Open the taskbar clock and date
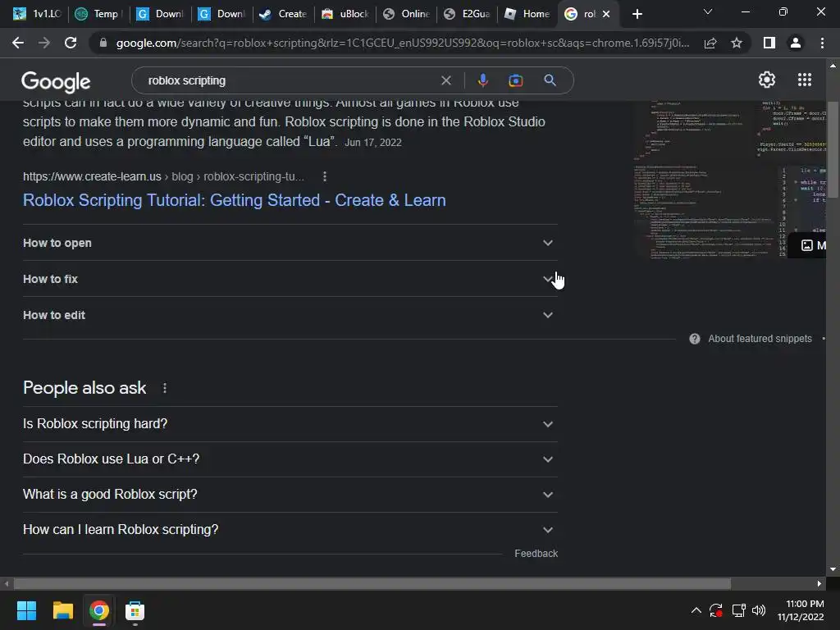This screenshot has width=840, height=630. click(801, 610)
